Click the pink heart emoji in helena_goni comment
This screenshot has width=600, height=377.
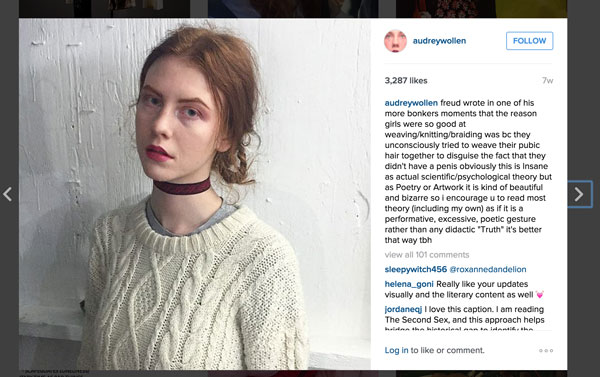click(540, 295)
